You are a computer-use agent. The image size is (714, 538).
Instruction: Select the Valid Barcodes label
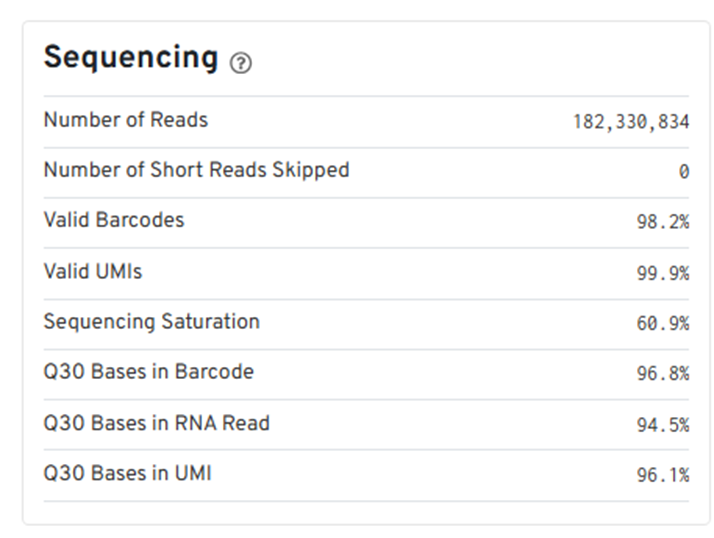click(113, 220)
